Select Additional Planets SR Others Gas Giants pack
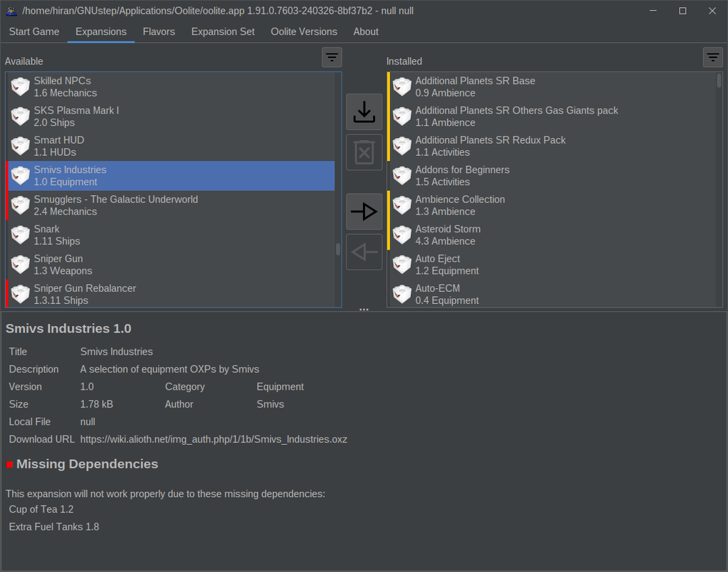This screenshot has height=572, width=728. click(x=552, y=117)
